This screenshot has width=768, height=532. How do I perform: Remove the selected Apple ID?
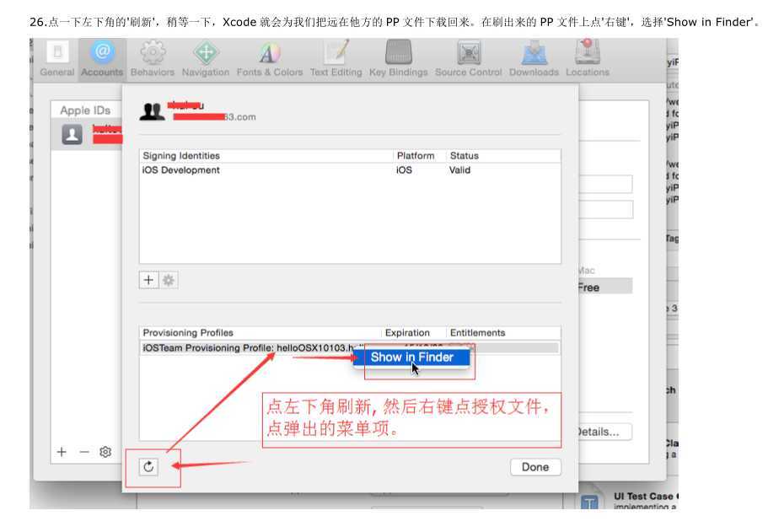84,452
